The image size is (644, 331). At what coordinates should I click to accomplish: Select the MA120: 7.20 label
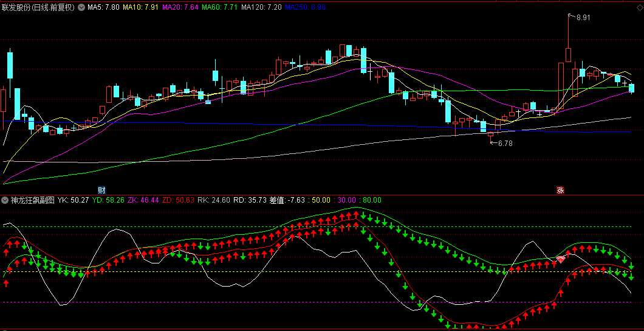tap(262, 7)
